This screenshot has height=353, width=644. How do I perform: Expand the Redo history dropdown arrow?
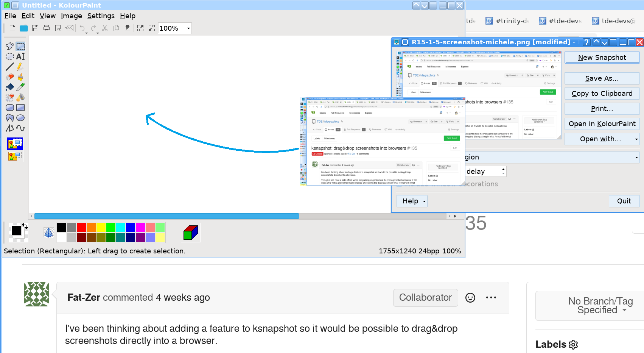point(98,33)
